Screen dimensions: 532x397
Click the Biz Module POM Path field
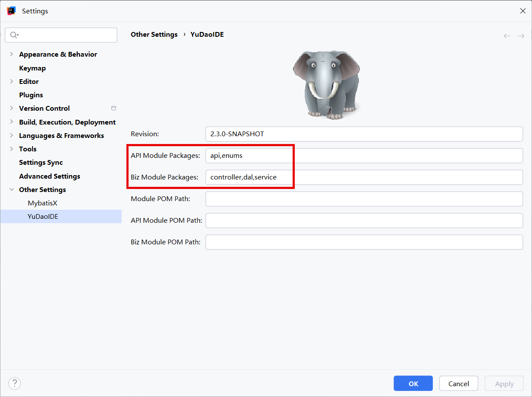point(364,242)
